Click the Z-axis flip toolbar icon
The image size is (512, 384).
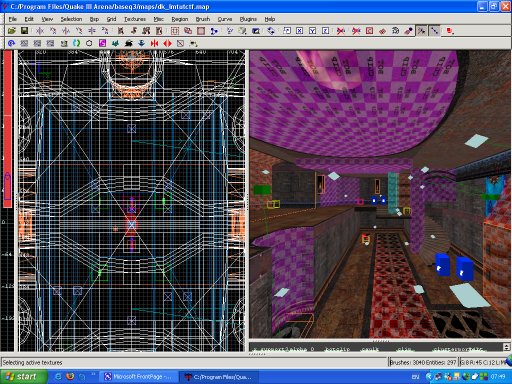pos(92,31)
